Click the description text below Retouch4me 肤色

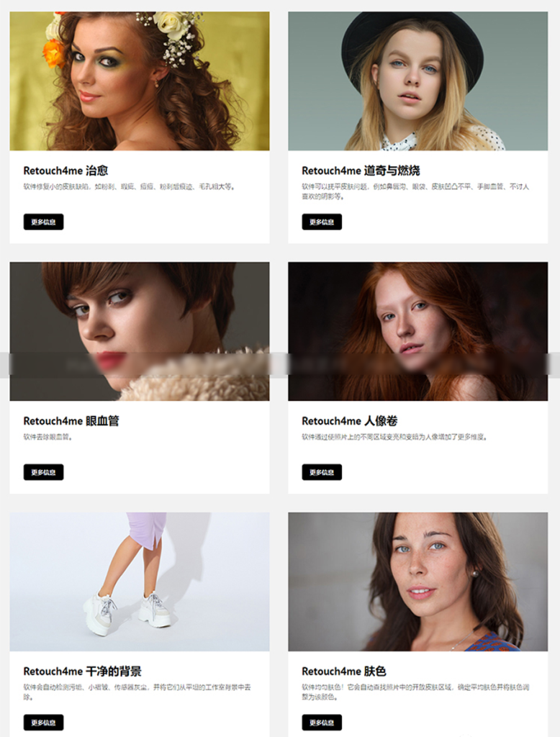point(415,692)
